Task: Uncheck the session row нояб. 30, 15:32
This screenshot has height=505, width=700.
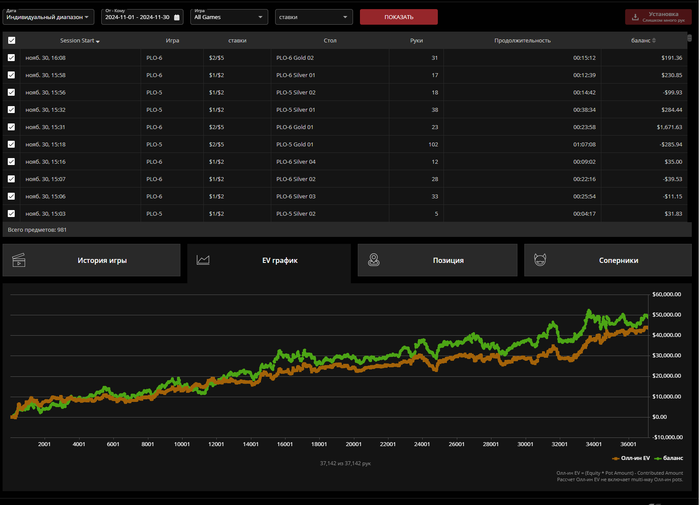Action: click(x=12, y=110)
